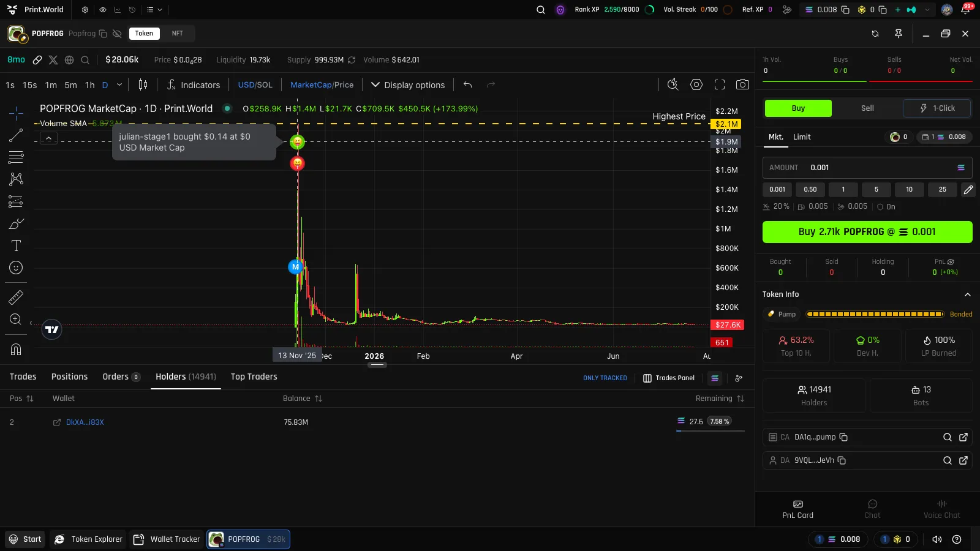Click the AMOUNT input field
The image size is (980, 551).
point(867,168)
